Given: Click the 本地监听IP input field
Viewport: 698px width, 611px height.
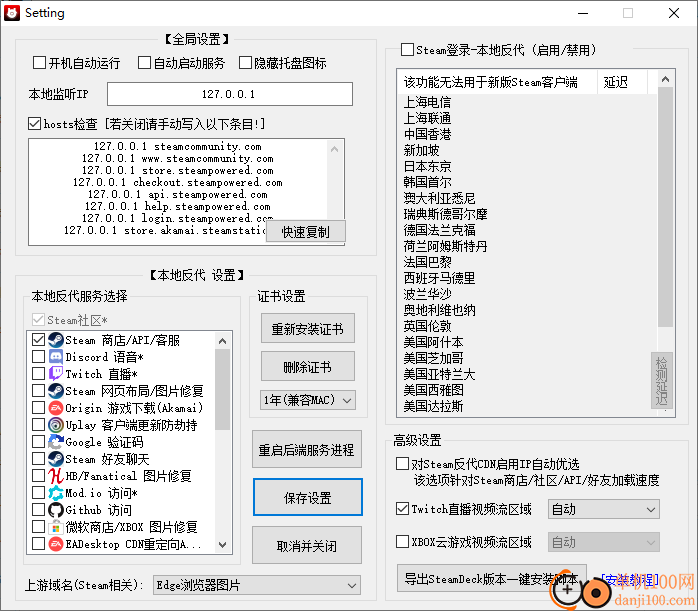Looking at the screenshot, I should coord(230,94).
